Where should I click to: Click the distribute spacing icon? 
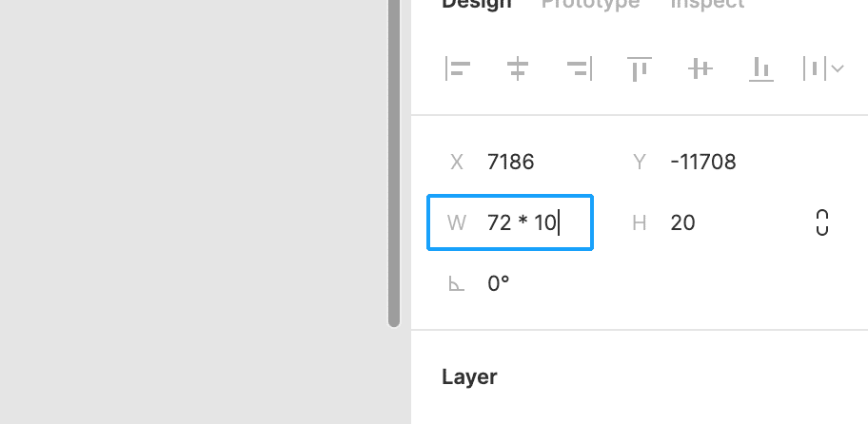(x=816, y=68)
